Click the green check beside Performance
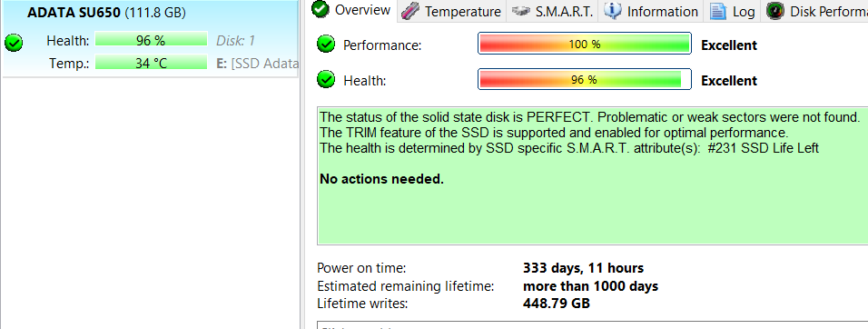Screen dimensions: 868x329 (326, 45)
